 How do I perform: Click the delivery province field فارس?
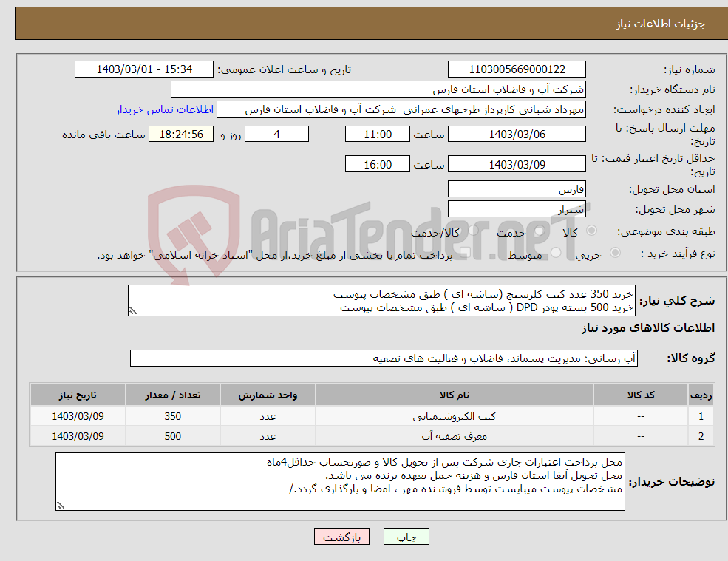(x=517, y=189)
